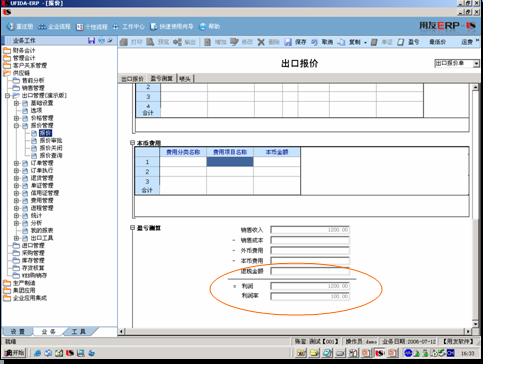Click the 最低价 toolbar button

click(x=437, y=42)
